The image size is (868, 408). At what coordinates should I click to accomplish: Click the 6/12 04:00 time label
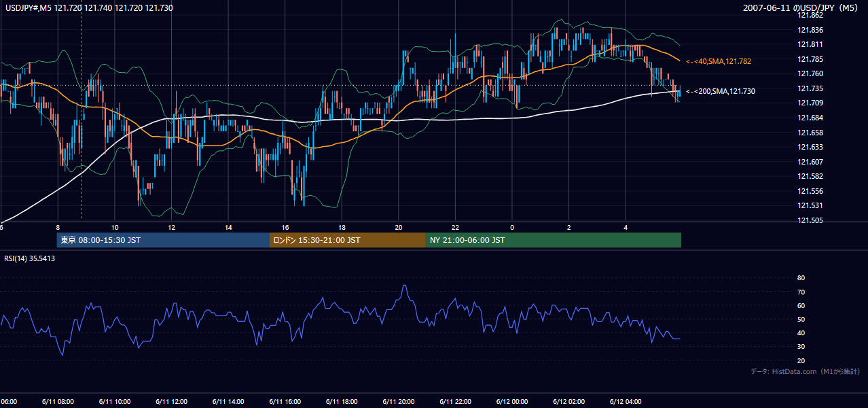point(626,402)
